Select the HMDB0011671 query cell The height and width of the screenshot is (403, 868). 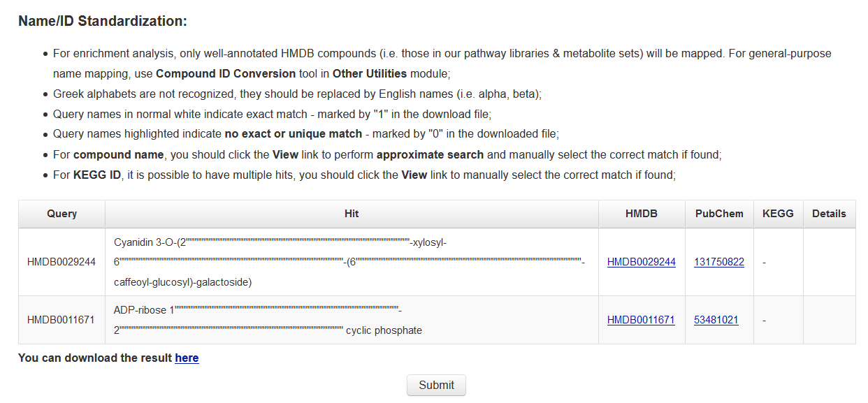click(x=62, y=320)
